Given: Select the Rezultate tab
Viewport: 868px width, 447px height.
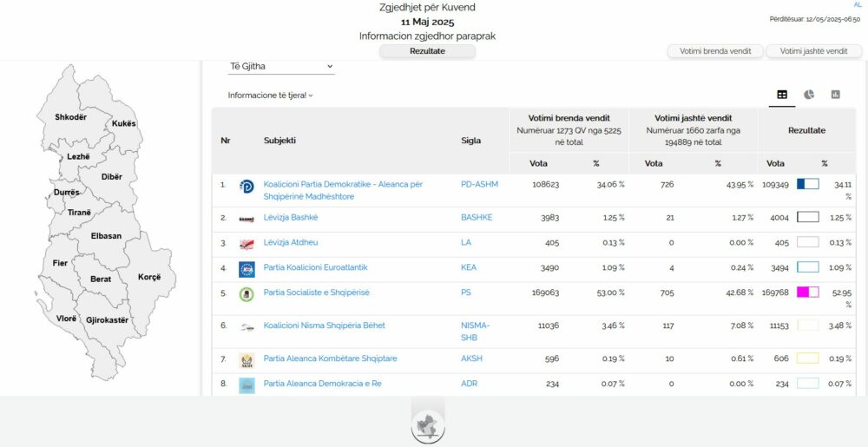Looking at the screenshot, I should point(427,51).
